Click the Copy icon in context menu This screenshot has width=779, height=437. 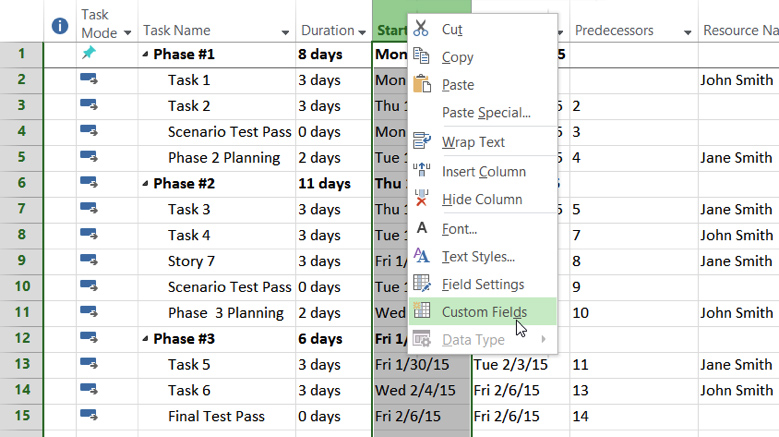[422, 57]
